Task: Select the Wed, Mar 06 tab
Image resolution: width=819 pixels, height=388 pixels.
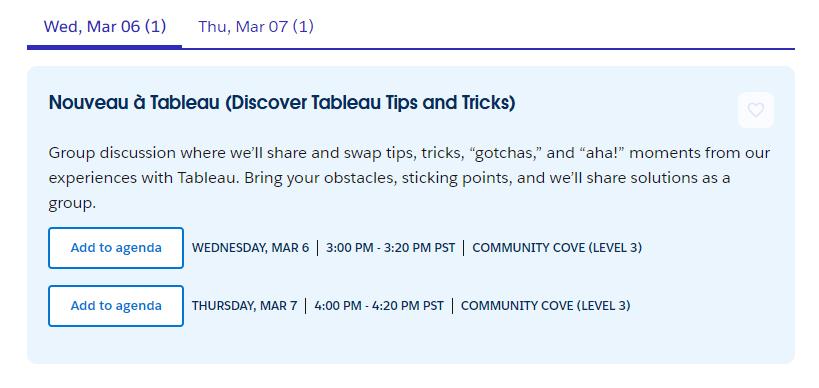Action: 105,26
